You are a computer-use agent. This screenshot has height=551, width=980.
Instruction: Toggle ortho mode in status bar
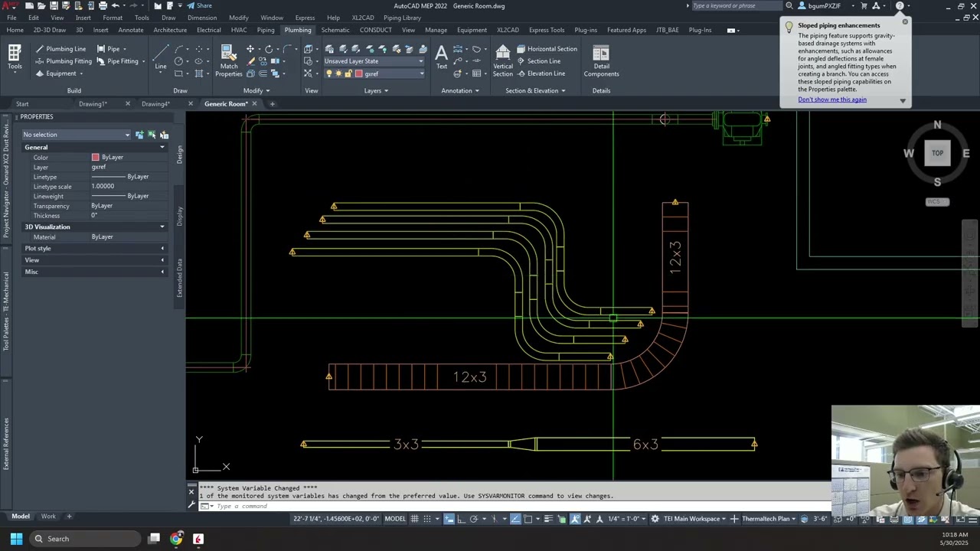tap(462, 519)
